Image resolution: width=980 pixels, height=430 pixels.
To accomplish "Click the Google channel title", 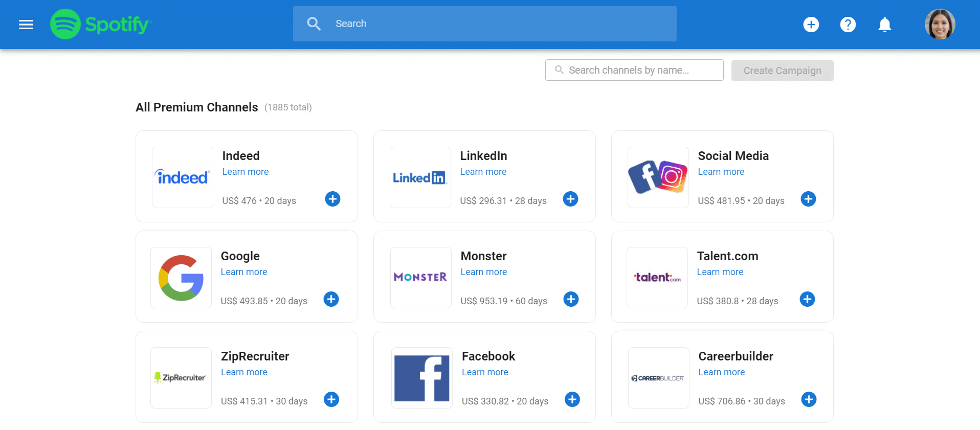I will pos(240,256).
